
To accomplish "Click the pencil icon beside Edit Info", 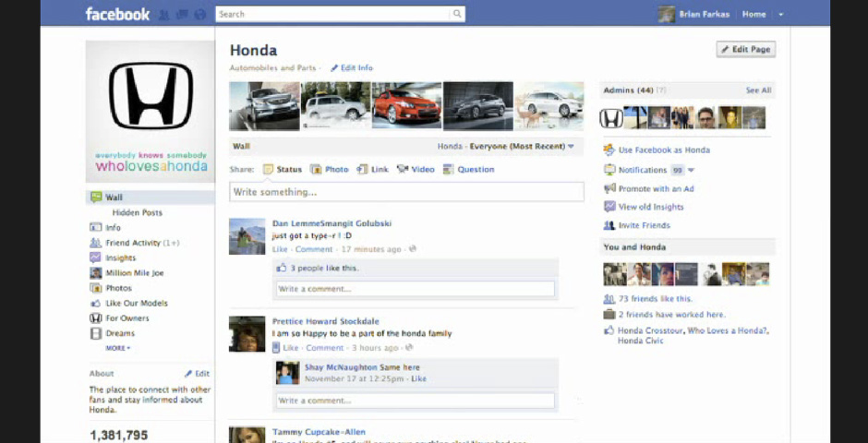I will click(333, 68).
